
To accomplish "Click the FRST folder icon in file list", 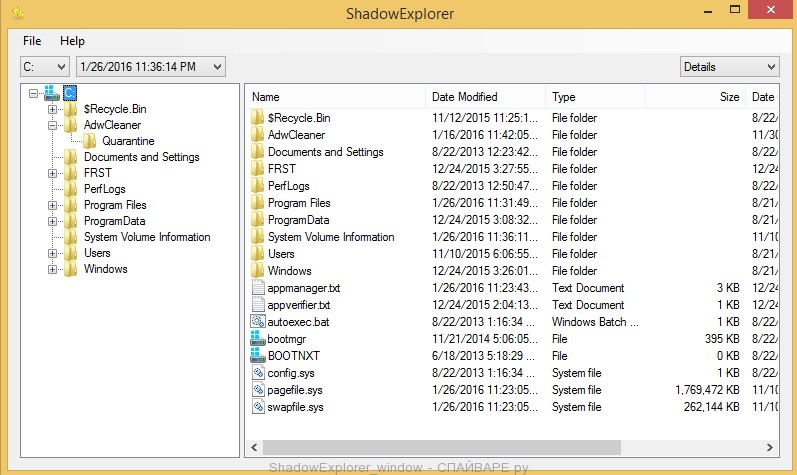I will pos(257,169).
